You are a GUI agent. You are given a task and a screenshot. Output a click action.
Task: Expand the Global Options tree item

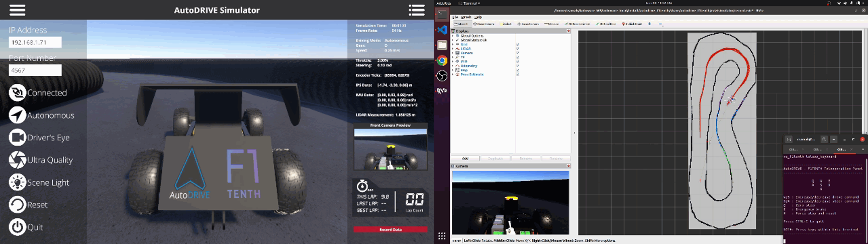[x=452, y=36]
